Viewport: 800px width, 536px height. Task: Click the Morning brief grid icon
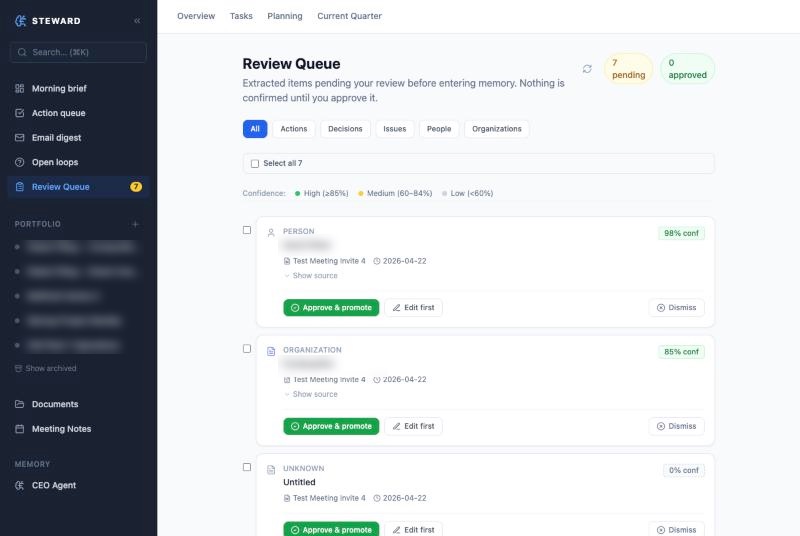tap(19, 88)
